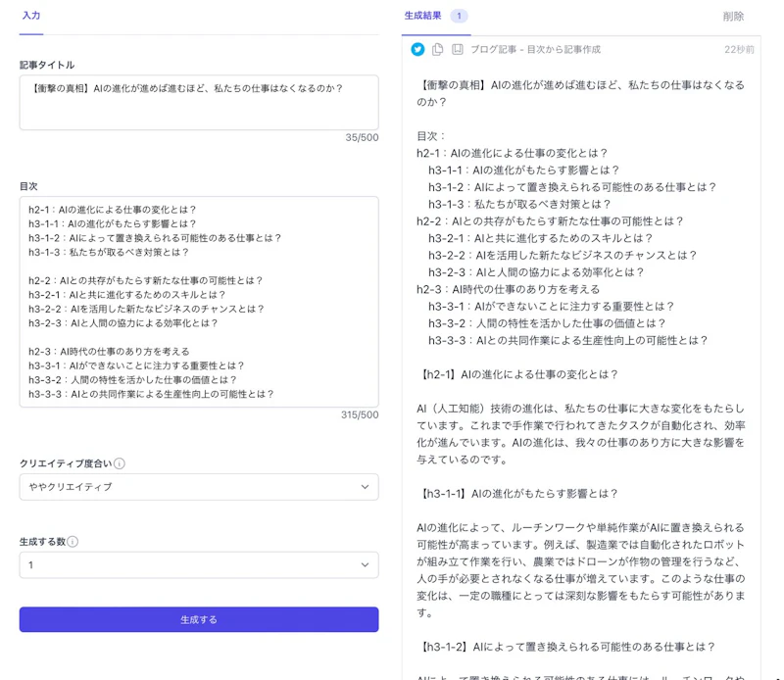Image resolution: width=784 pixels, height=680 pixels.
Task: Click the Twitter share icon on the result card
Action: coord(417,47)
